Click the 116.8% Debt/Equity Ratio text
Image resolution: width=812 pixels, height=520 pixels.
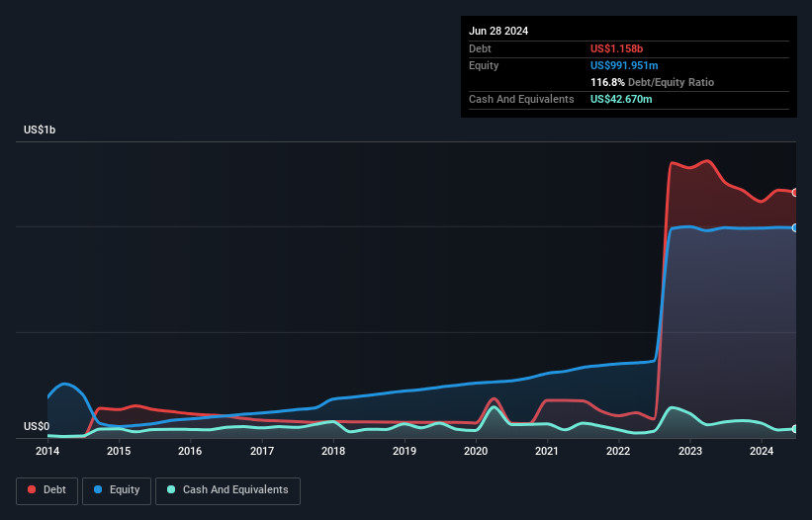tap(652, 82)
